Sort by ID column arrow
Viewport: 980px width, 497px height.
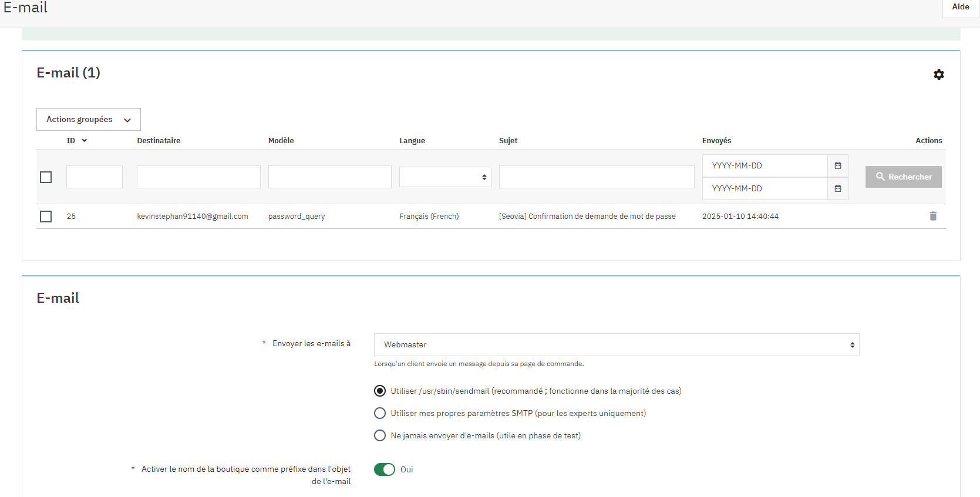pos(85,140)
